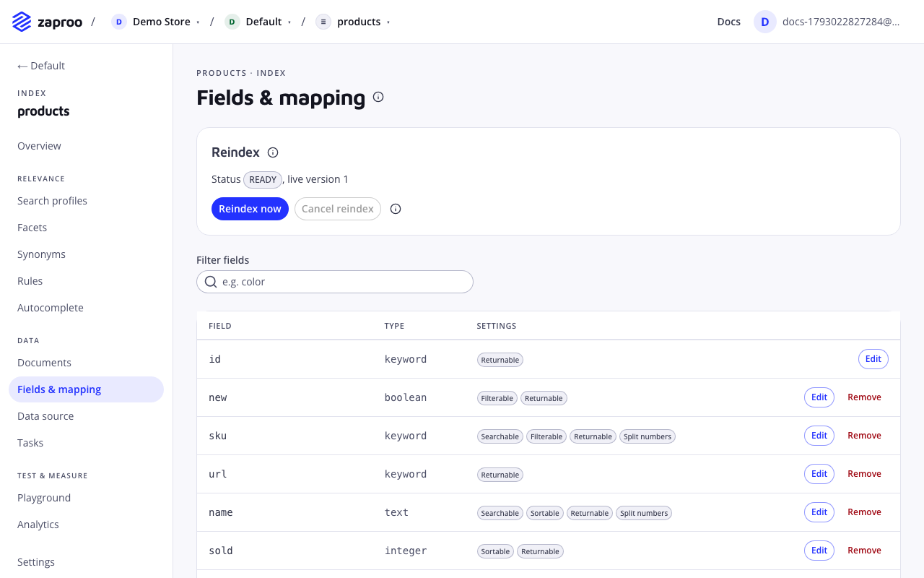
Task: Open Documents in sidebar
Action: click(x=86, y=363)
